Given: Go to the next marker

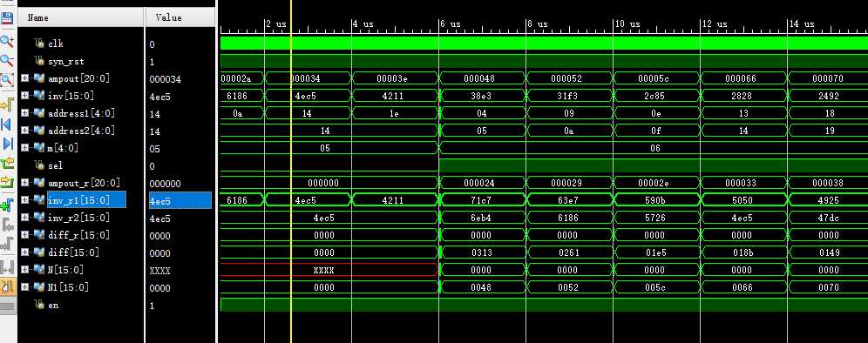Looking at the screenshot, I should point(7,244).
